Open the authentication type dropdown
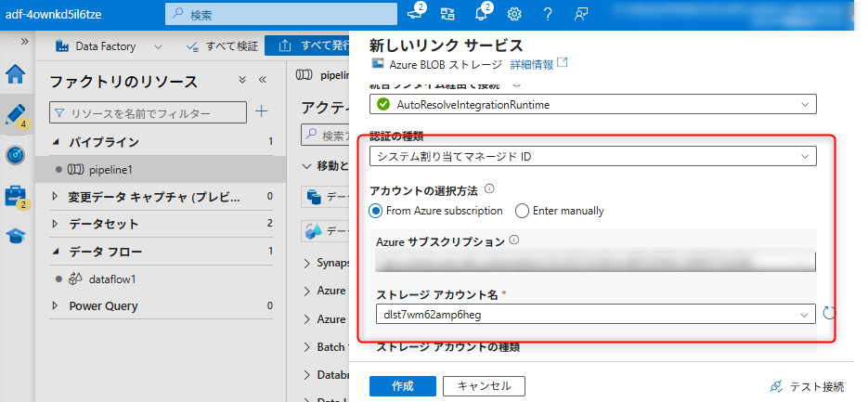Screen dimensions: 868x402 [593, 156]
